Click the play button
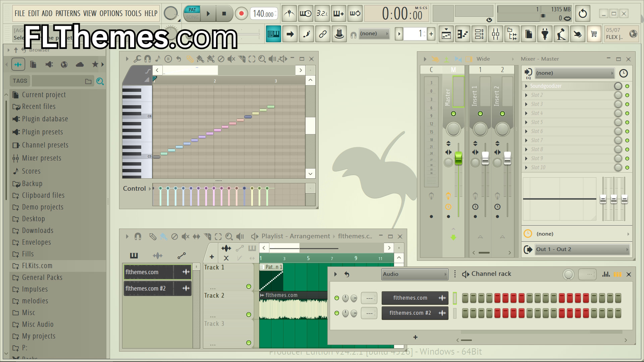The height and width of the screenshot is (362, 644). [208, 14]
